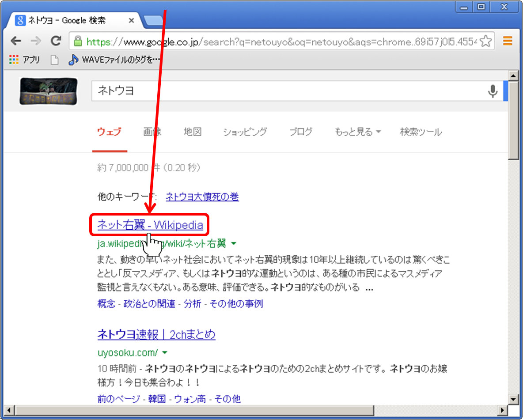Switch to the 地図 search tab
This screenshot has height=420, width=523.
pyautogui.click(x=193, y=132)
